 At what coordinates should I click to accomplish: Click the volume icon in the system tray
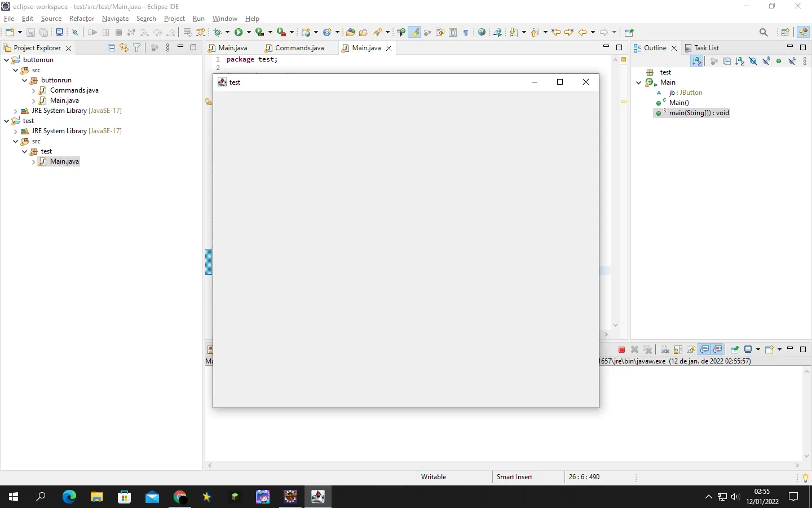[x=735, y=497]
